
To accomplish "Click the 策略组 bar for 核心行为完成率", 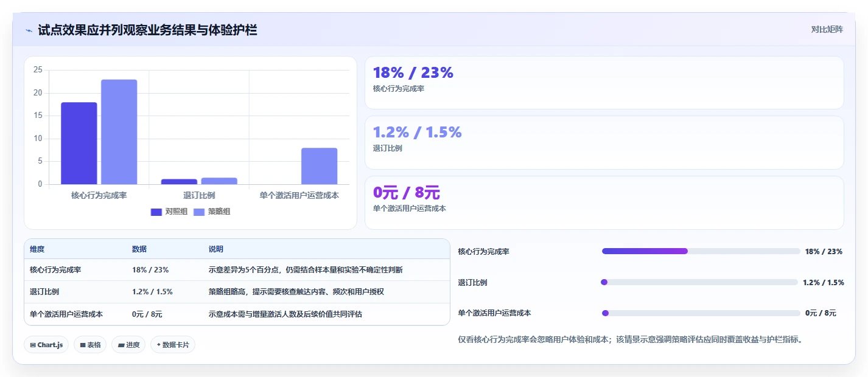I will (x=119, y=132).
